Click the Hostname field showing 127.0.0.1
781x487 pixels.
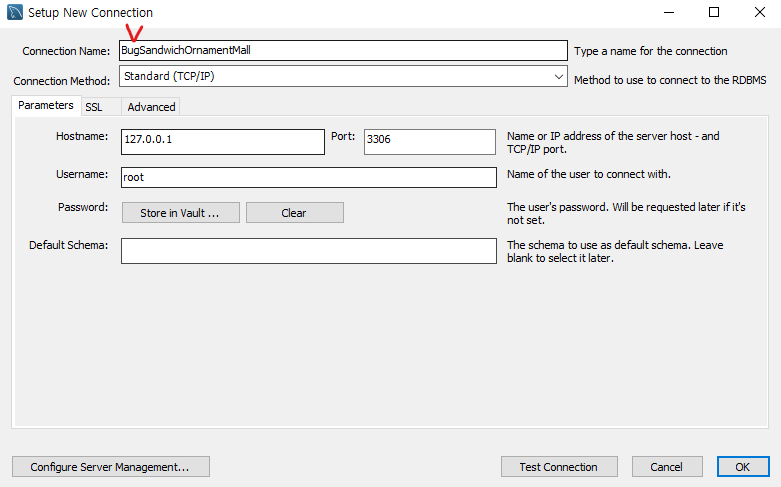pos(223,142)
